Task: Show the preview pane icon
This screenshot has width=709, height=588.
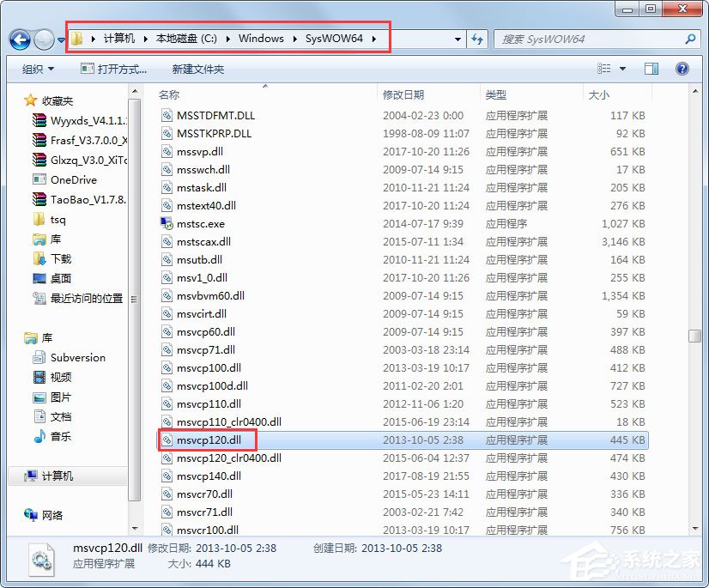Action: coord(650,68)
